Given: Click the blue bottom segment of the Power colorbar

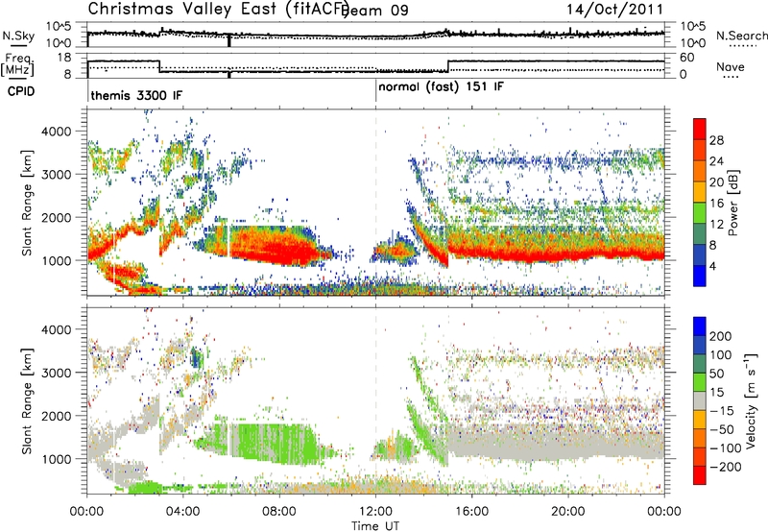Looking at the screenshot, I should [700, 276].
